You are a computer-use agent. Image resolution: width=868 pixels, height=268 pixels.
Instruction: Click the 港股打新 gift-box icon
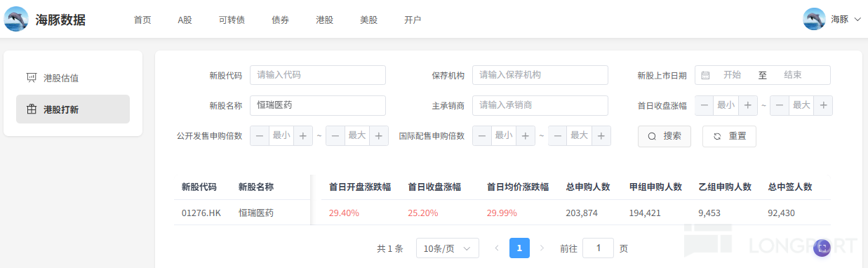[x=31, y=109]
